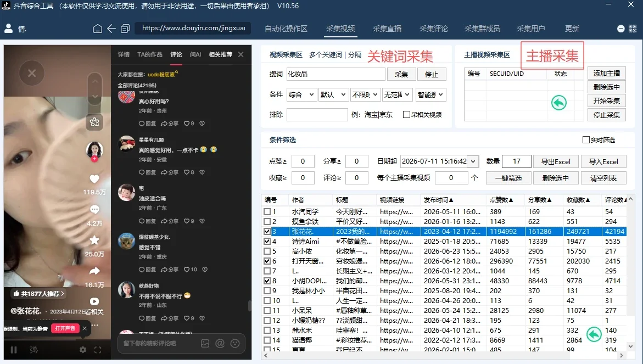The height and width of the screenshot is (364, 643).
Task: Check the row 5 高小依 checkbox
Action: [x=267, y=251]
